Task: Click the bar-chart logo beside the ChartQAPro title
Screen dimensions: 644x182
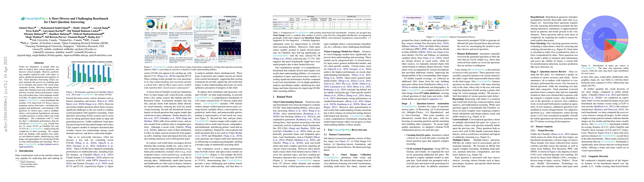Action: [23, 19]
